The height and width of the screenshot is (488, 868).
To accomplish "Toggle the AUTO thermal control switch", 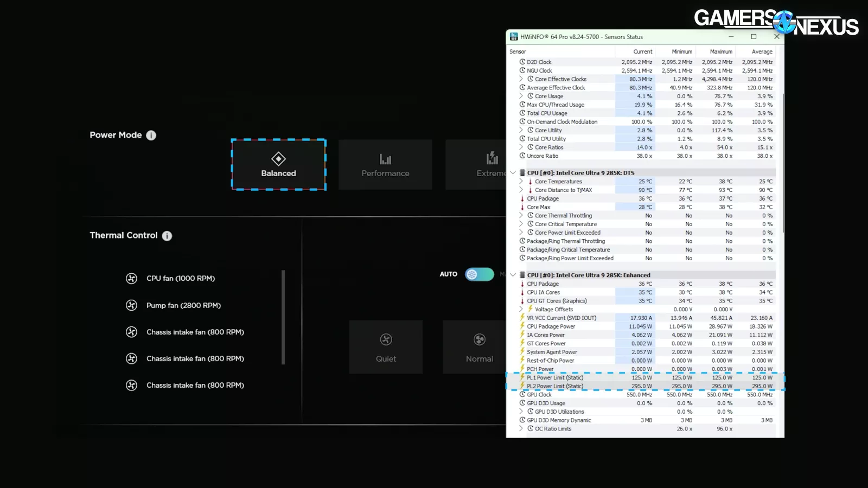I will (480, 274).
